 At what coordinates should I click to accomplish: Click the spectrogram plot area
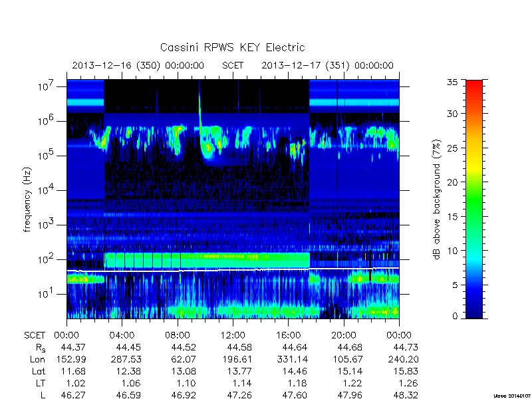pyautogui.click(x=233, y=199)
